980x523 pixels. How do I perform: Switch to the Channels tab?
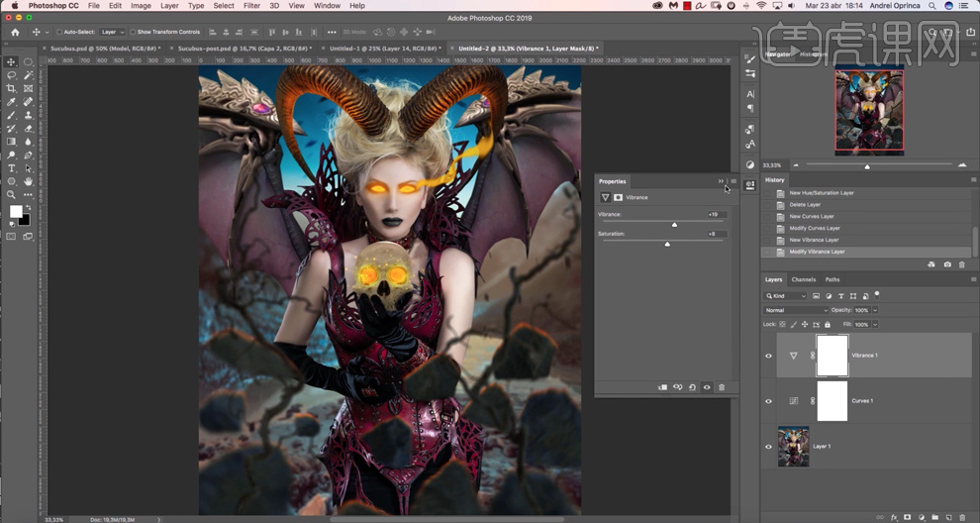pos(803,279)
